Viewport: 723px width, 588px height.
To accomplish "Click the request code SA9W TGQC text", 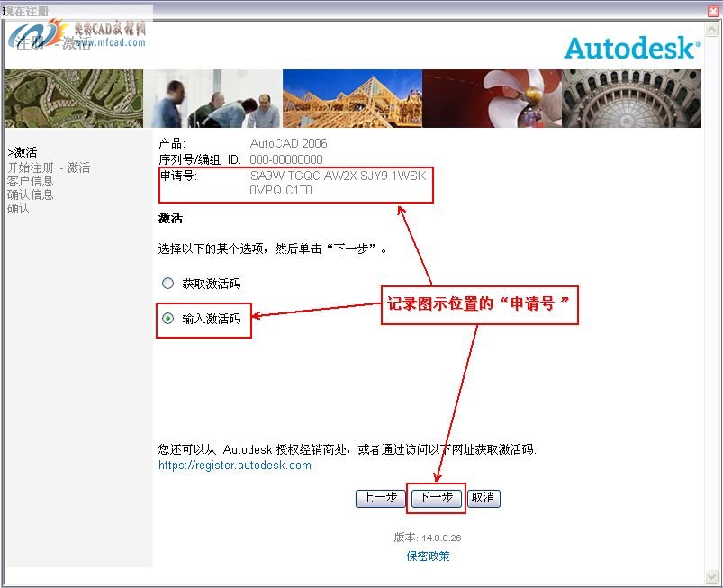I will (x=338, y=183).
